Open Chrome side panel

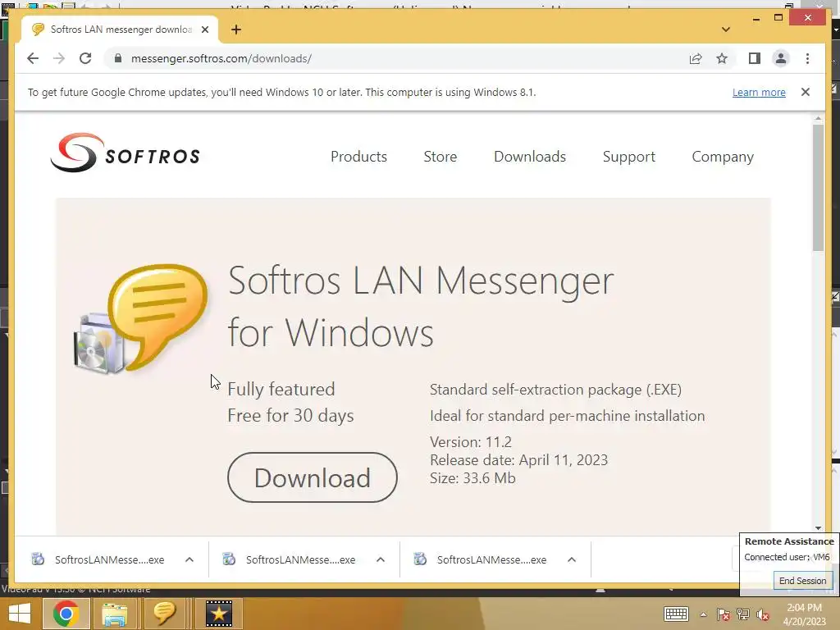click(755, 58)
